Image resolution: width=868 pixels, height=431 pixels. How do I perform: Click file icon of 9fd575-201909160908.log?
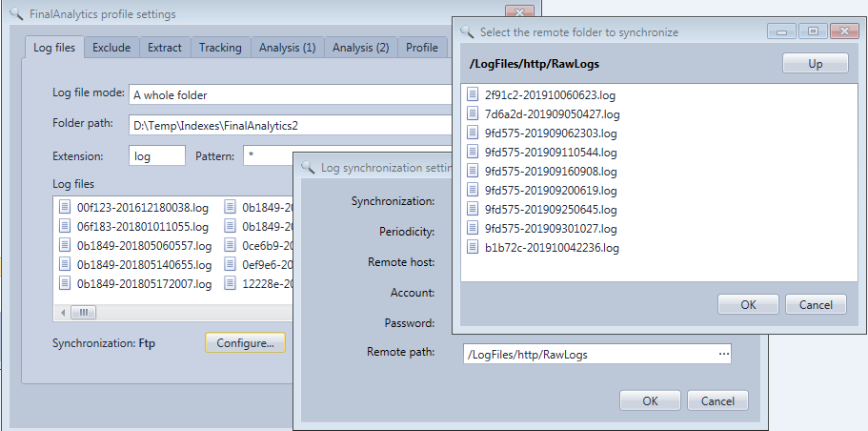point(473,171)
